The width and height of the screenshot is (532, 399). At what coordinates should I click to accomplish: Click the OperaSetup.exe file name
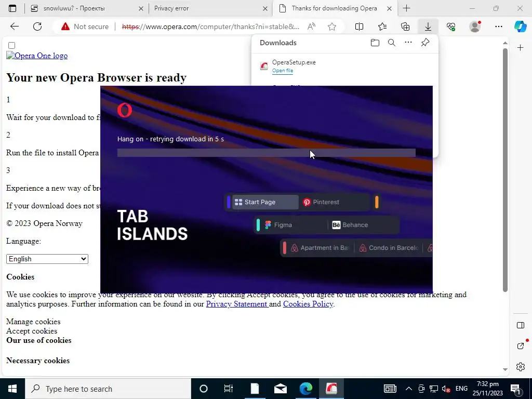pos(294,62)
